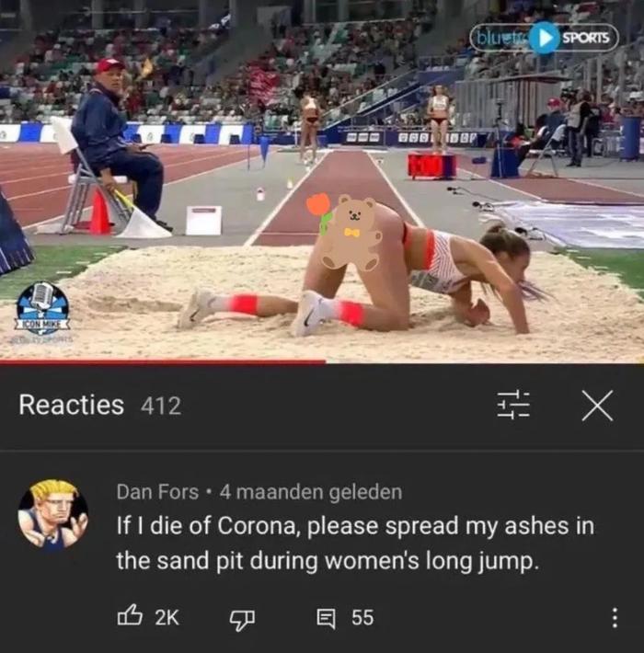Open the 55 replies icon

(x=326, y=618)
